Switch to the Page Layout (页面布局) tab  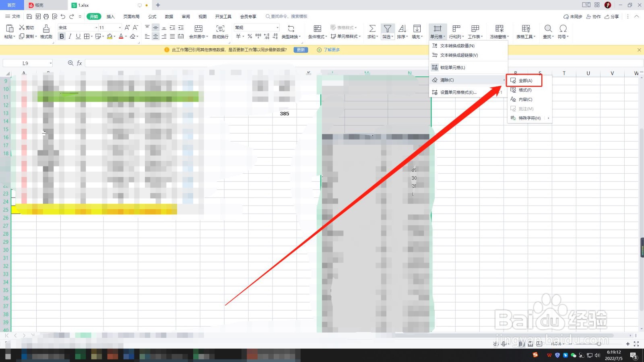pos(131,16)
